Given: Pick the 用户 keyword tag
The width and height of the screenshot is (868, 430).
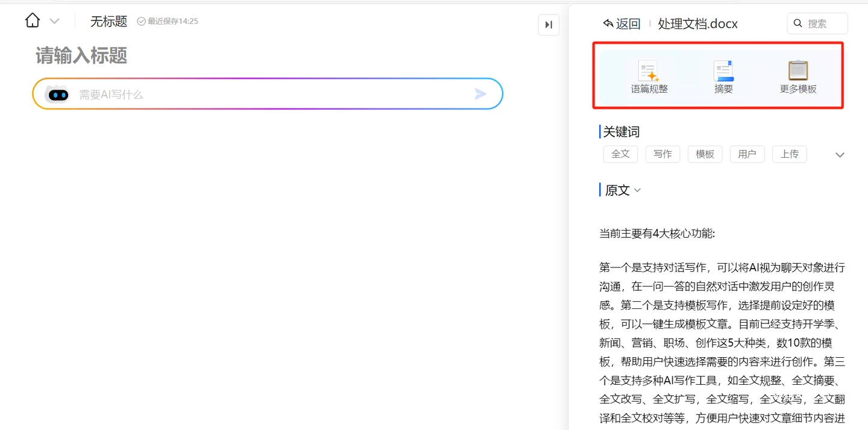Looking at the screenshot, I should [x=747, y=154].
